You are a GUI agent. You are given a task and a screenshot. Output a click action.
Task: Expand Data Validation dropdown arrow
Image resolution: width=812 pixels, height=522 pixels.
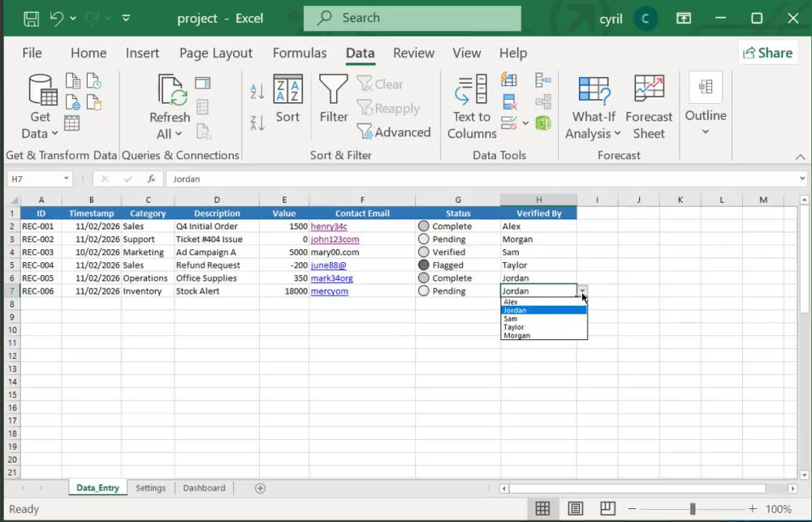coord(525,123)
